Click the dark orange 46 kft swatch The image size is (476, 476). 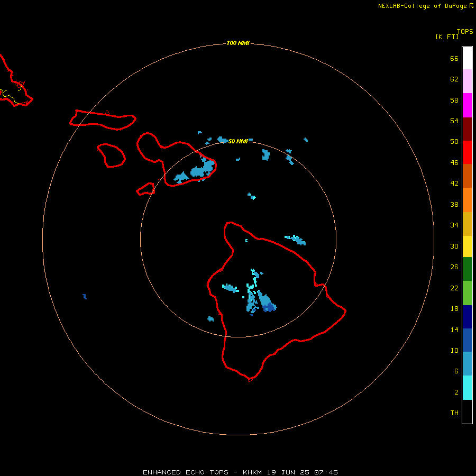[467, 176]
